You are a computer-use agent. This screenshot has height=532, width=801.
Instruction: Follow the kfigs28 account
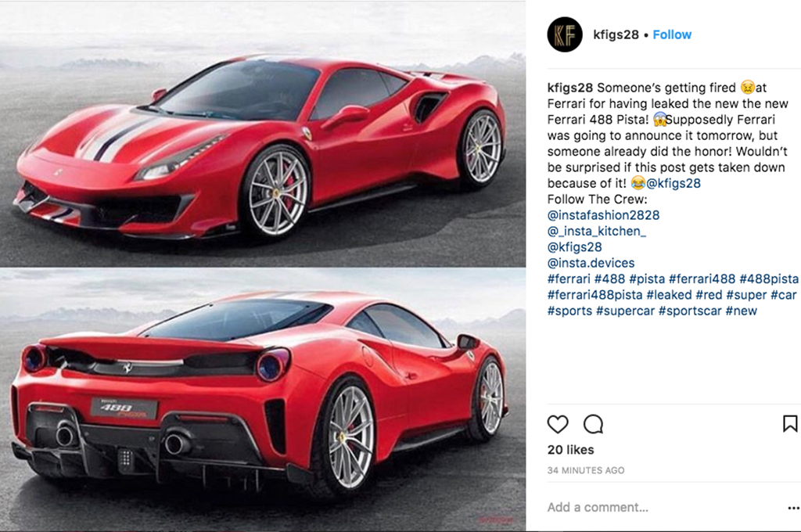tap(672, 34)
